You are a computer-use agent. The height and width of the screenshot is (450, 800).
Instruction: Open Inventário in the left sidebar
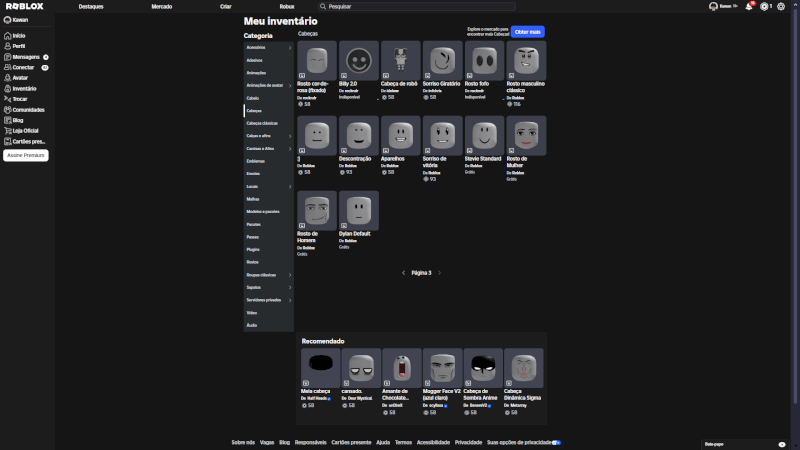(x=20, y=89)
